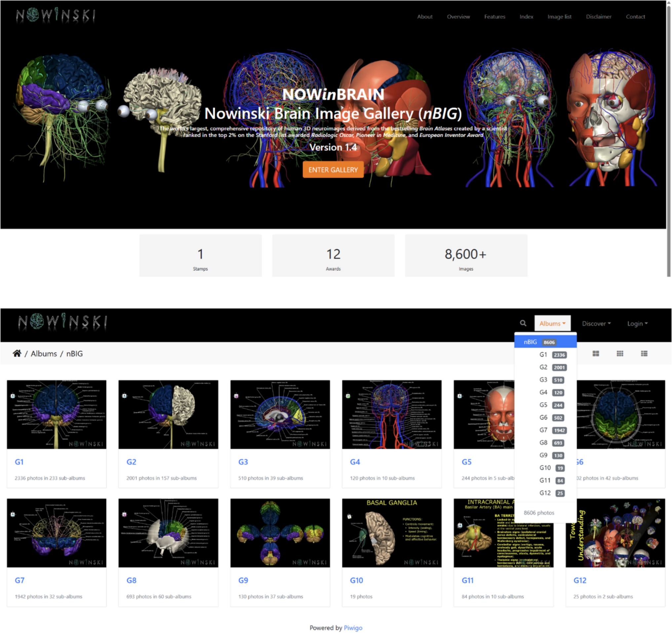Open the G10 Basal Ganglia thumbnail

pyautogui.click(x=391, y=533)
